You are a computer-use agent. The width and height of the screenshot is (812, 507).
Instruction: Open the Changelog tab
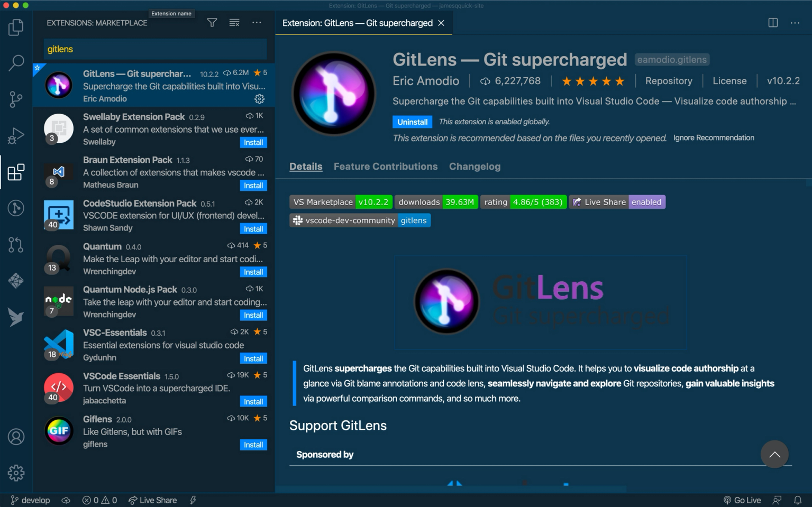click(x=474, y=166)
